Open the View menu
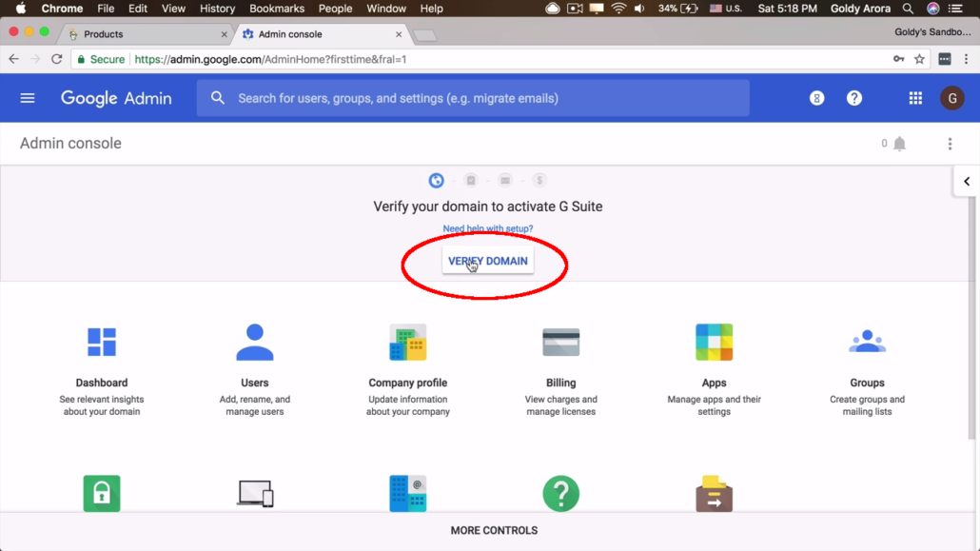Screen dimensions: 980x551 [173, 9]
